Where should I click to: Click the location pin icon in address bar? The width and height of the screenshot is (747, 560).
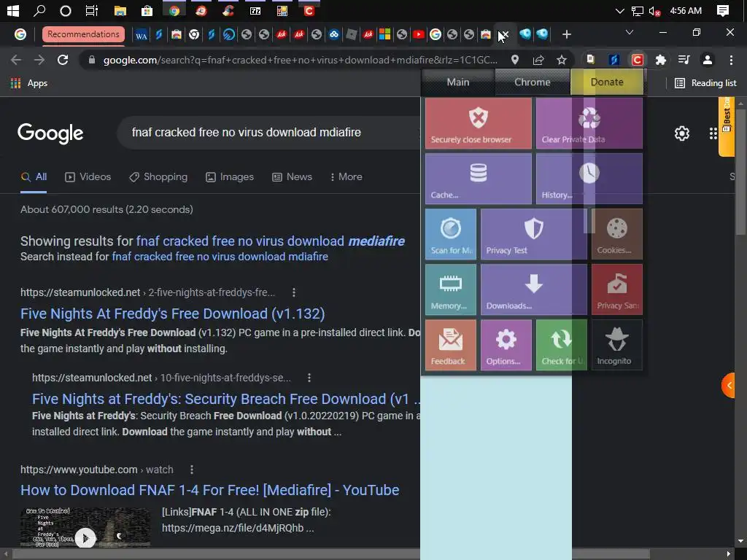tap(514, 60)
